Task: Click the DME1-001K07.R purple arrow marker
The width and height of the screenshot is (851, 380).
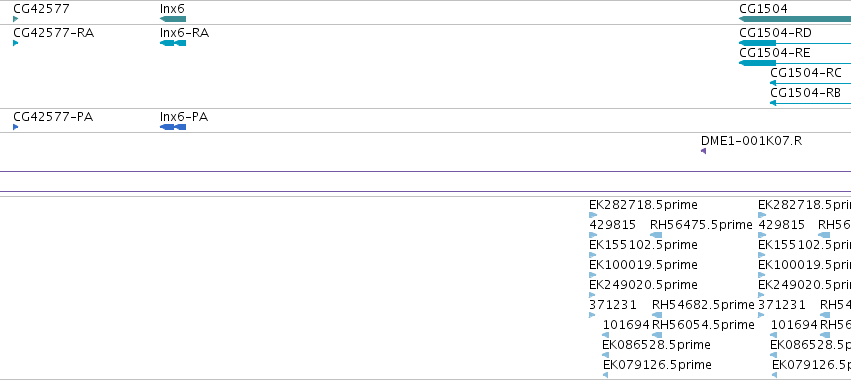Action: [x=703, y=151]
